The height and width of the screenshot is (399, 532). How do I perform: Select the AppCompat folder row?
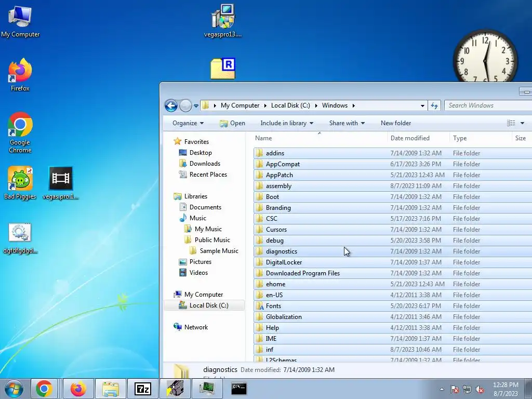pyautogui.click(x=393, y=164)
